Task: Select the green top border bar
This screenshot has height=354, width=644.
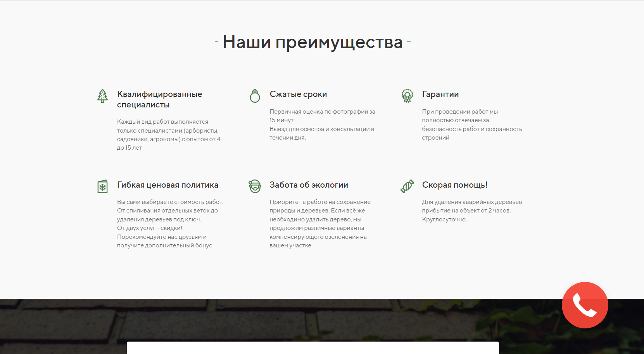Action: 322,1
